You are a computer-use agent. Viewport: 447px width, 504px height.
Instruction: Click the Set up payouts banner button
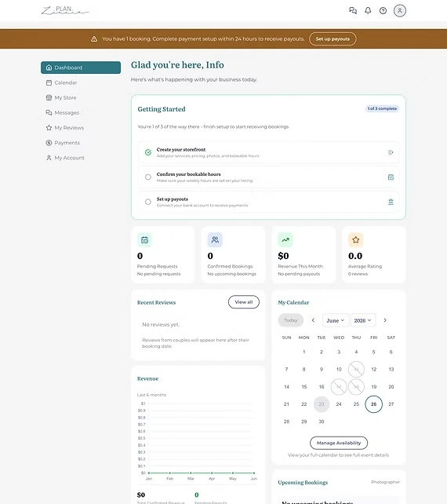point(333,39)
